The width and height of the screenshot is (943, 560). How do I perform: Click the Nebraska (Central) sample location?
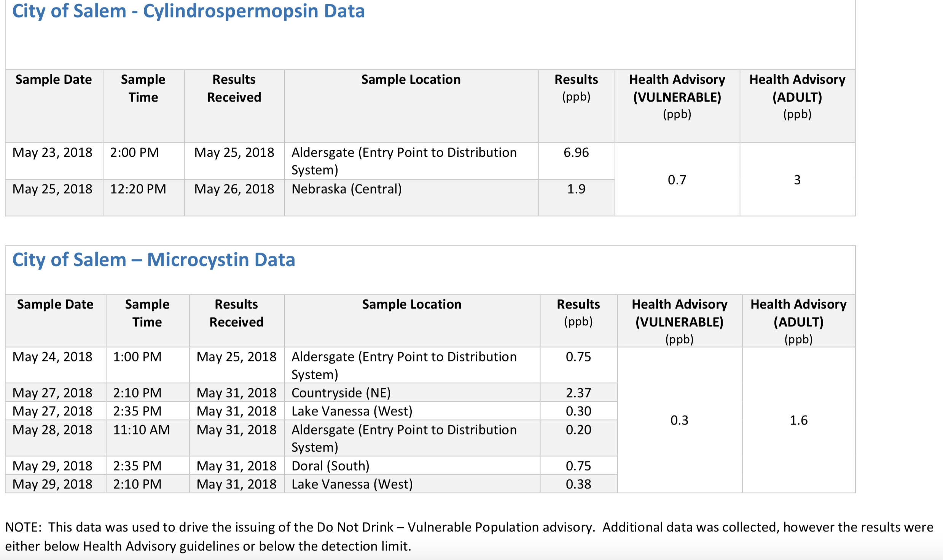pyautogui.click(x=346, y=189)
